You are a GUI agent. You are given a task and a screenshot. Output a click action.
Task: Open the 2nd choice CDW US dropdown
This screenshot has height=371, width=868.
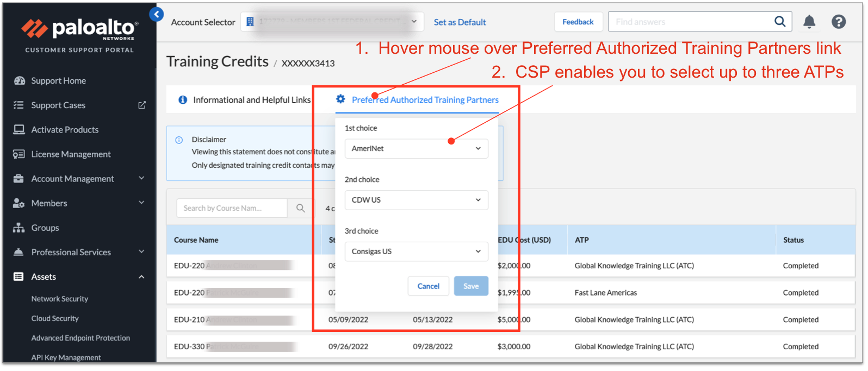click(x=417, y=200)
